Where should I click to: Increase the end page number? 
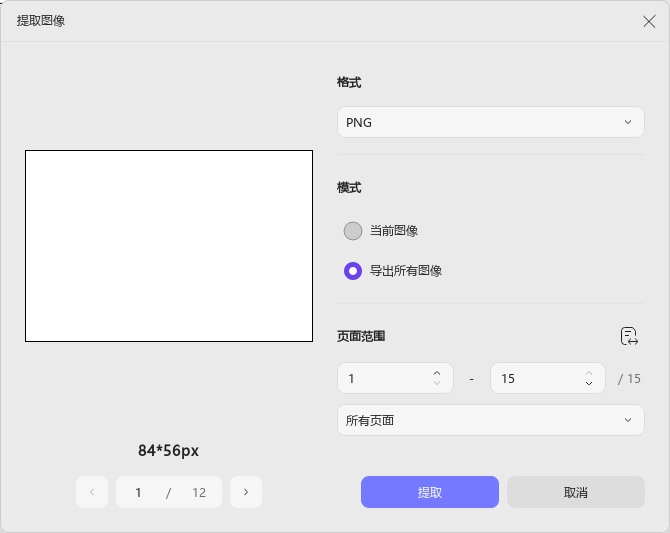coord(589,373)
